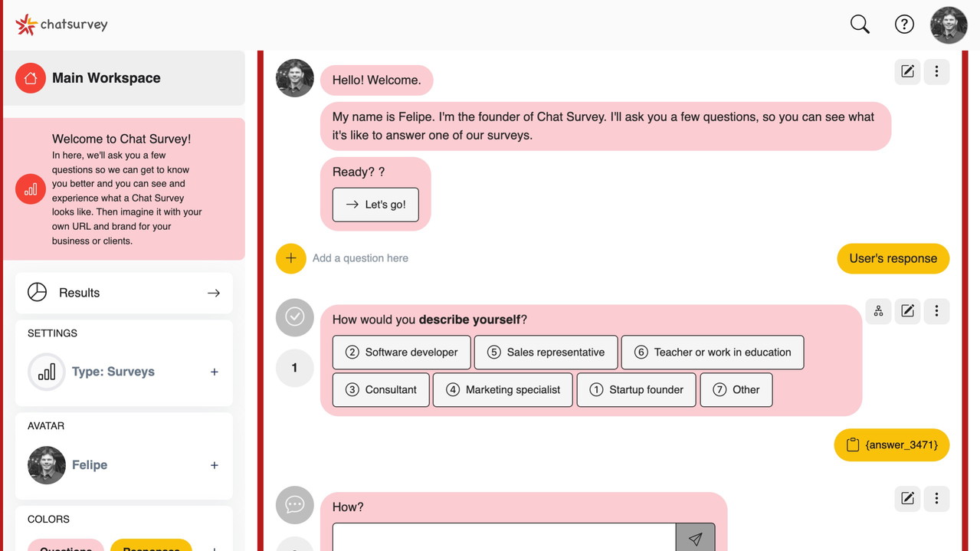Click the User's response button
The height and width of the screenshot is (551, 980).
[893, 258]
